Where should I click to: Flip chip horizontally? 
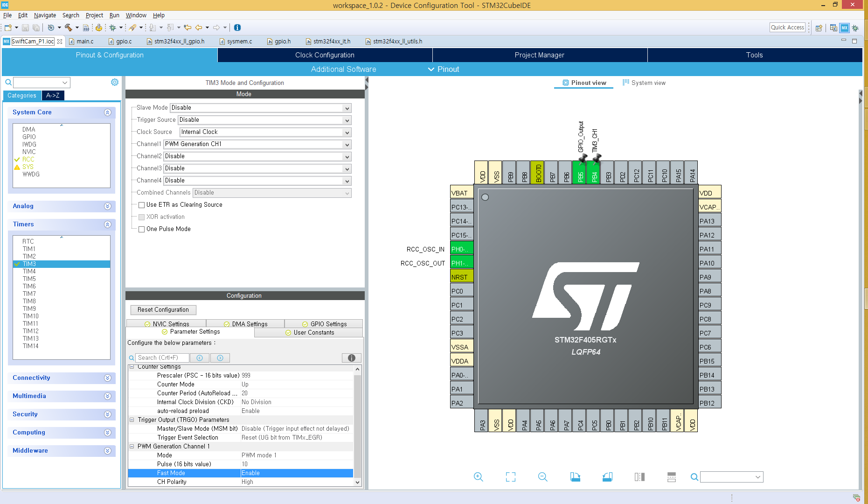click(639, 476)
